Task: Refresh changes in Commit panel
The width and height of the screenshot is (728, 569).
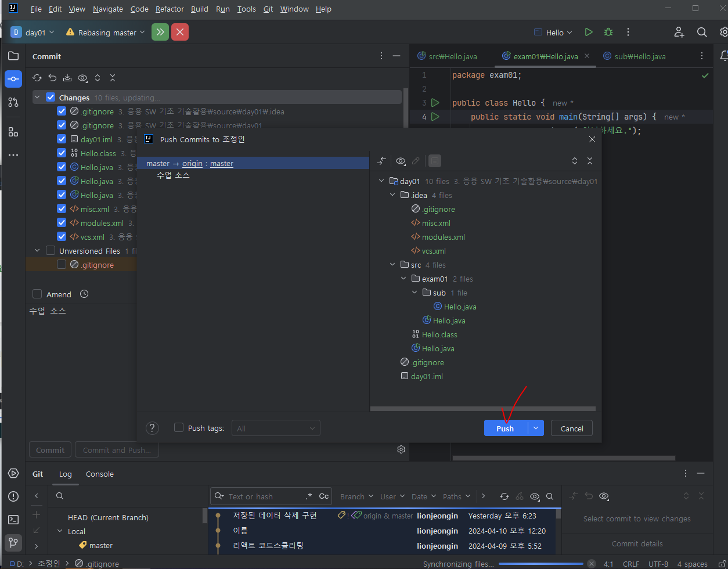Action: (37, 78)
